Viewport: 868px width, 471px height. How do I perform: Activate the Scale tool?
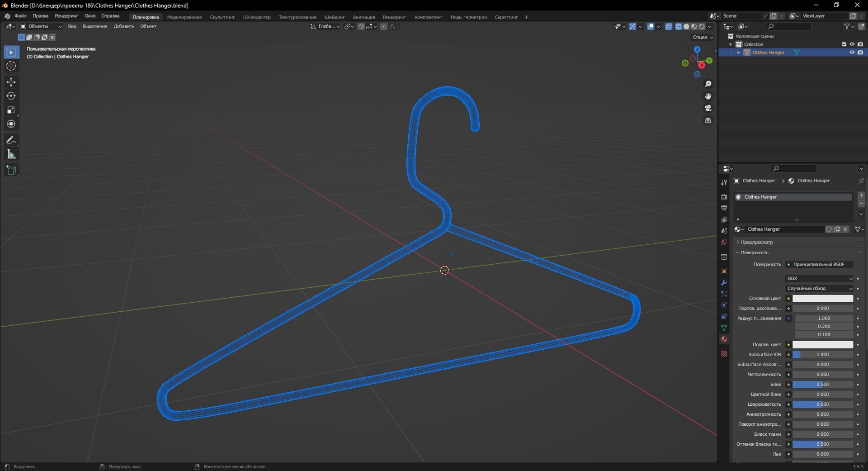[11, 110]
